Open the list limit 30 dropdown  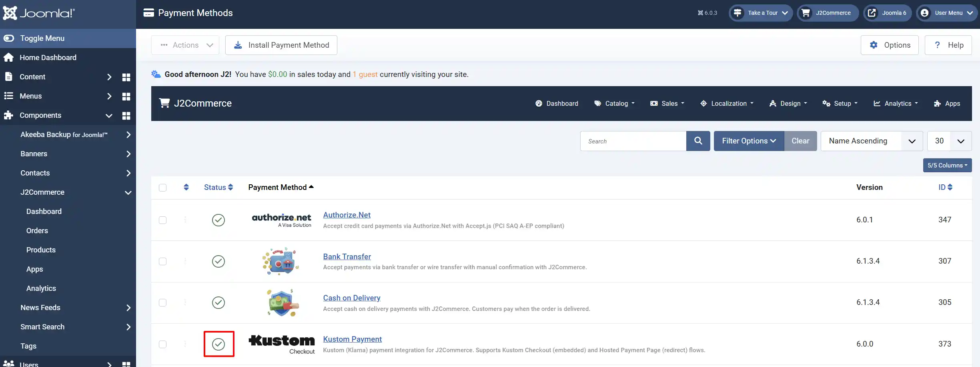pyautogui.click(x=949, y=141)
